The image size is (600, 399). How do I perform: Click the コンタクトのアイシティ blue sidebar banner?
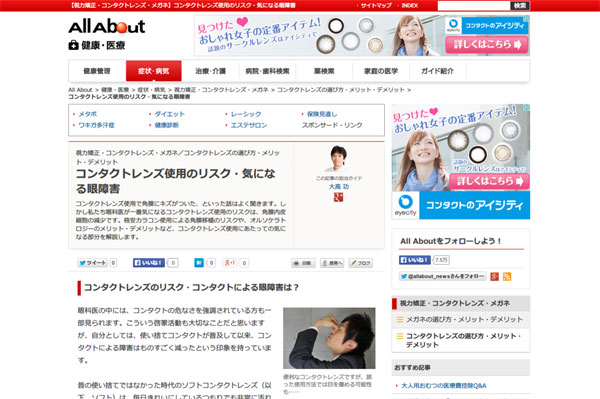[x=474, y=205]
